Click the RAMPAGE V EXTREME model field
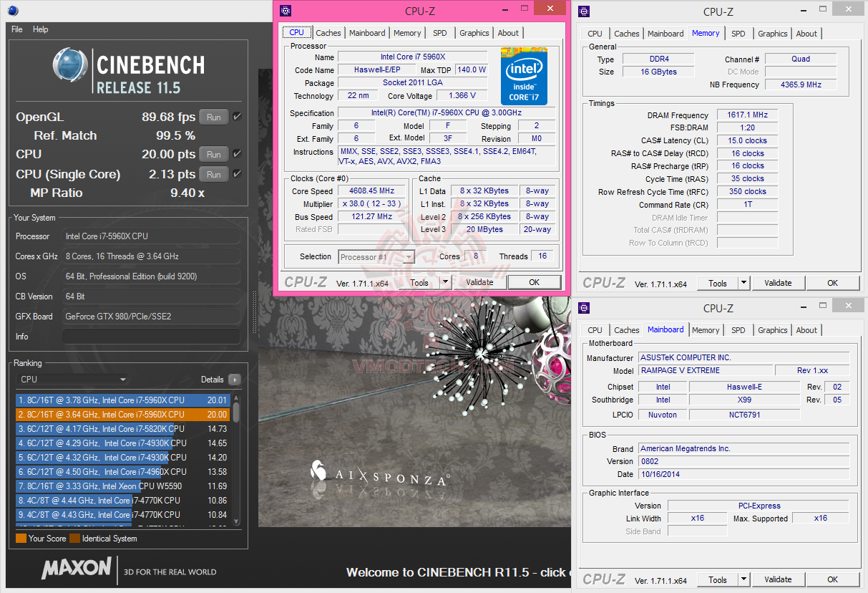Screen dimensions: 868x593 point(705,370)
